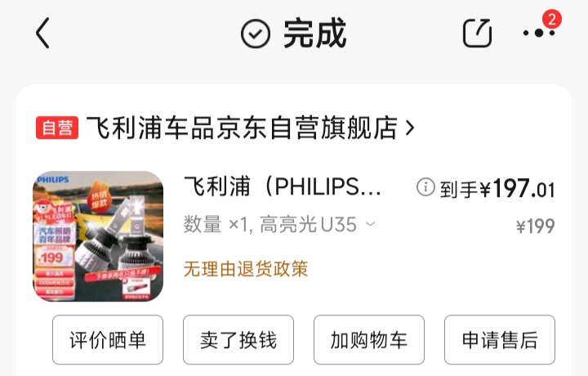Expand the 高亮光 U35 spec dropdown arrow
Viewport: 588px width, 376px height.
[371, 225]
